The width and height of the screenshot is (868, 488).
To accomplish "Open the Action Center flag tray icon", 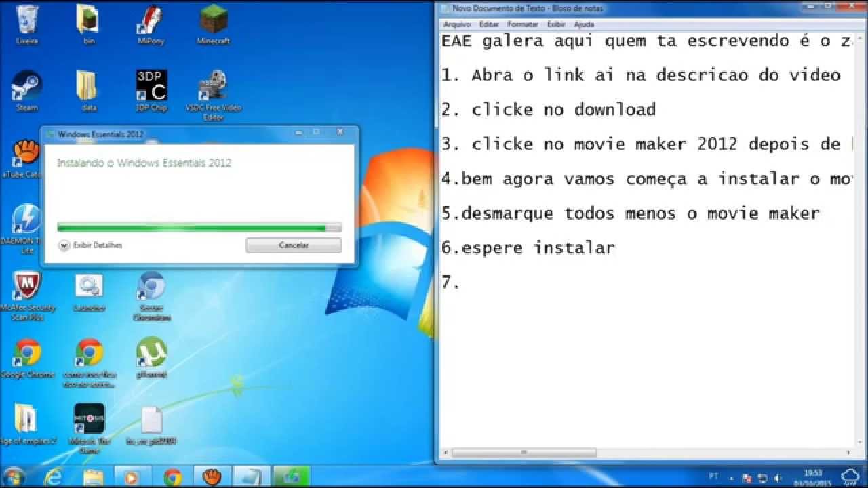I will [x=748, y=477].
